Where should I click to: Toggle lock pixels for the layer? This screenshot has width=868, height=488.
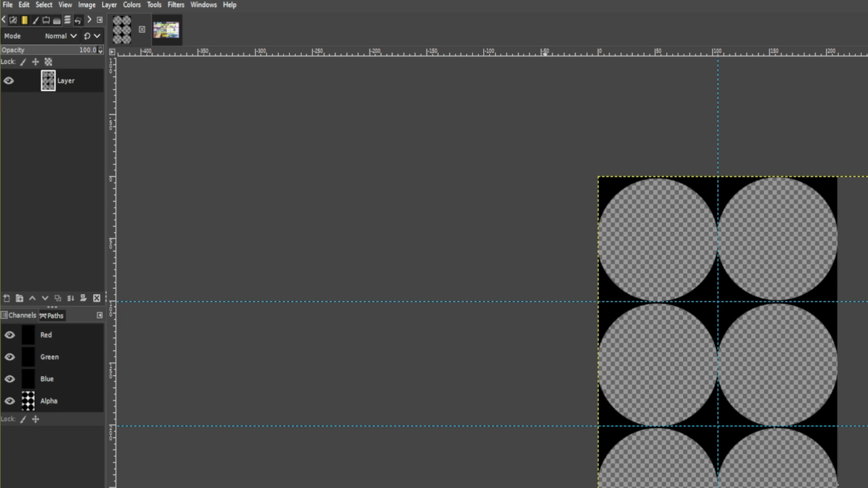23,62
